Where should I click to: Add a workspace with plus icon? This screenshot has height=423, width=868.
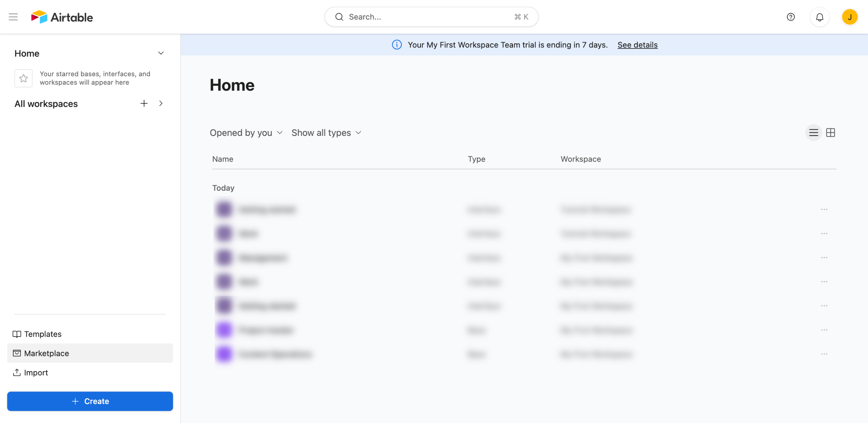(144, 103)
